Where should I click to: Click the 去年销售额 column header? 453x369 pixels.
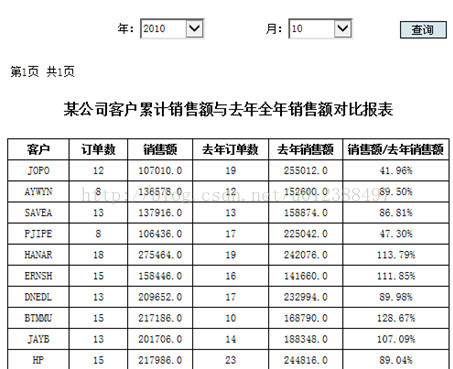(x=305, y=149)
